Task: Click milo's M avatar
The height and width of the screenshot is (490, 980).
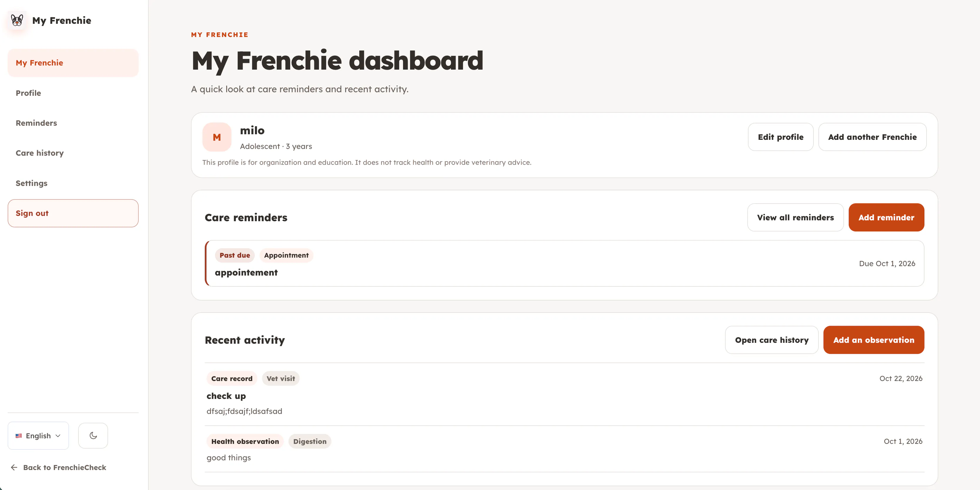Action: click(x=217, y=137)
